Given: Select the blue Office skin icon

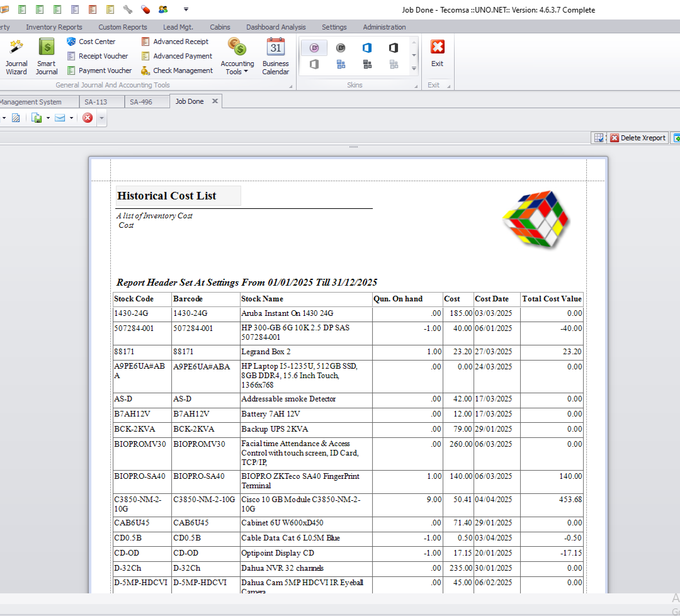Looking at the screenshot, I should click(367, 48).
